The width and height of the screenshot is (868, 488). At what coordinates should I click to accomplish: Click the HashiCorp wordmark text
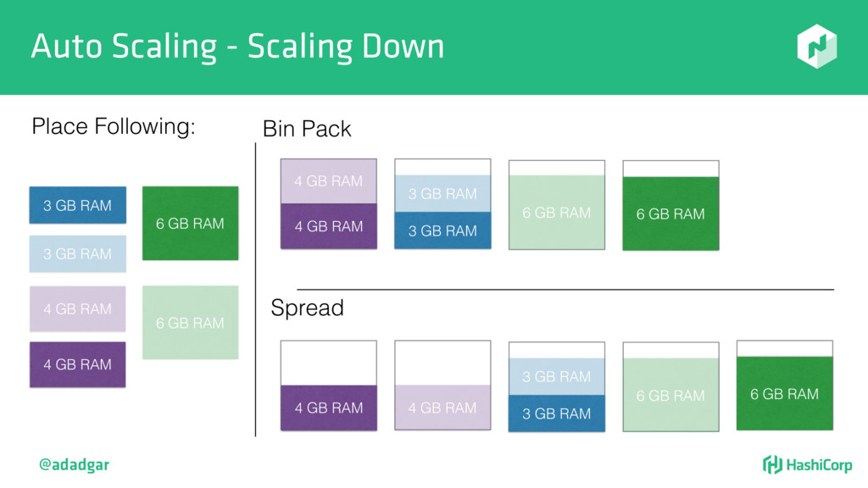[x=818, y=465]
